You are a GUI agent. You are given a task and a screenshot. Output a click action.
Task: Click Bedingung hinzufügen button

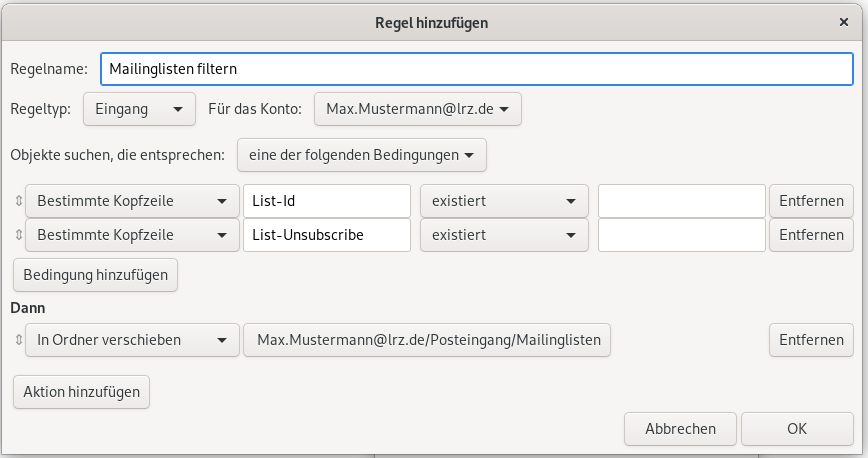(x=95, y=274)
